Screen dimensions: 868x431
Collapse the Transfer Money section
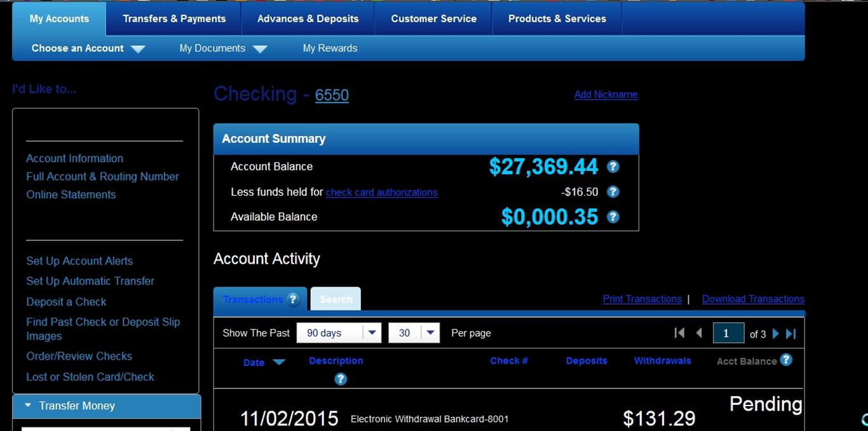point(27,406)
